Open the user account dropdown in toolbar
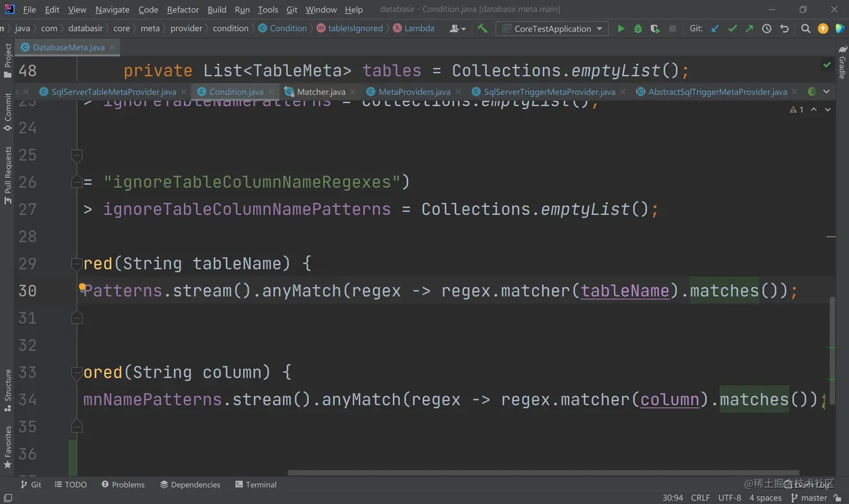The width and height of the screenshot is (849, 504). click(x=458, y=29)
